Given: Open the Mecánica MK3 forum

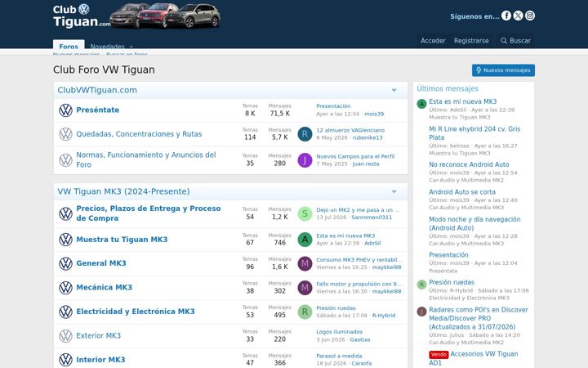Looking at the screenshot, I should pos(105,287).
